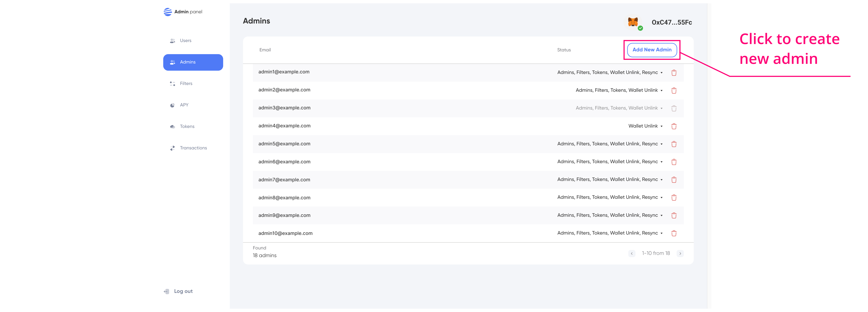Click the MetaMask fox wallet icon
The width and height of the screenshot is (868, 312).
tap(633, 22)
